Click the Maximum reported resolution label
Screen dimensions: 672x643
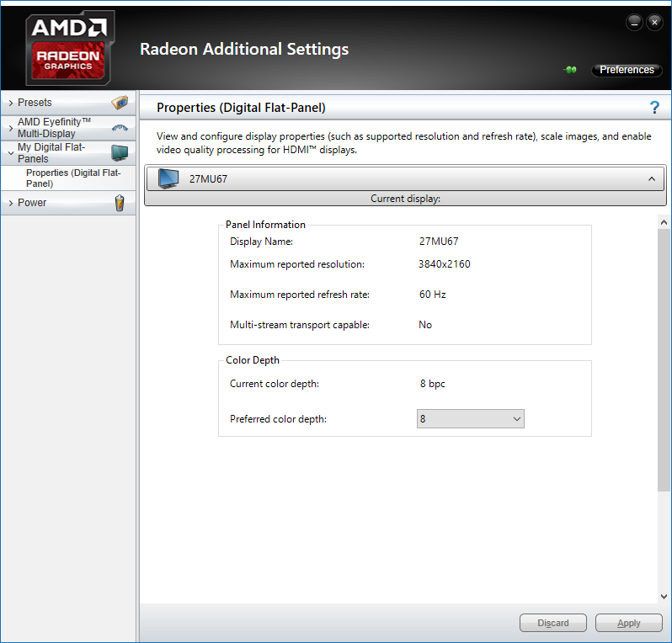pyautogui.click(x=297, y=264)
